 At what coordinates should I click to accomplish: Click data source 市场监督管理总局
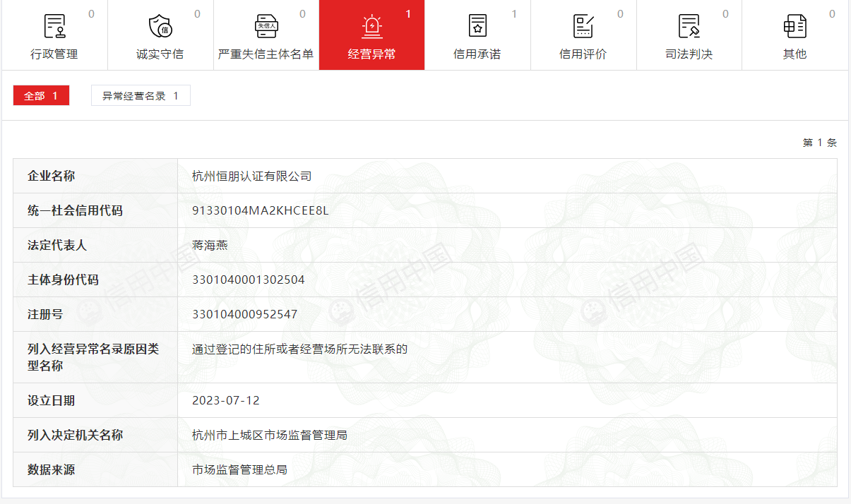pyautogui.click(x=239, y=469)
